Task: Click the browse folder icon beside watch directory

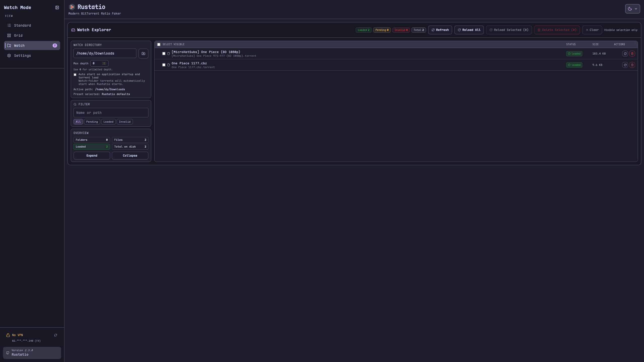Action: tap(143, 53)
